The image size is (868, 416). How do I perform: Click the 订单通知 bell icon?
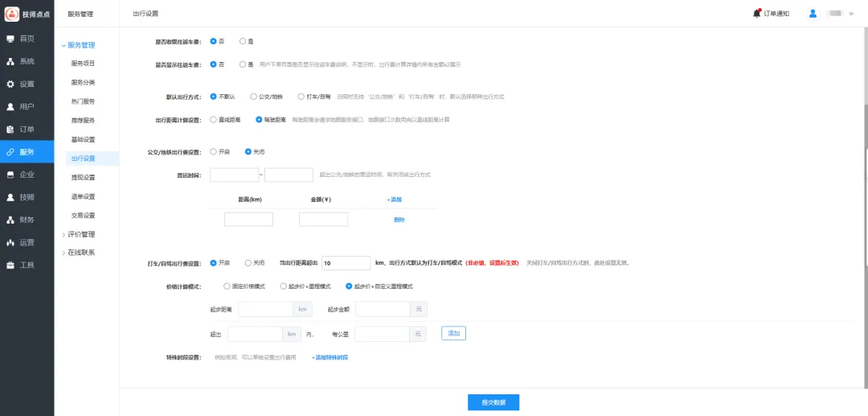click(x=757, y=13)
